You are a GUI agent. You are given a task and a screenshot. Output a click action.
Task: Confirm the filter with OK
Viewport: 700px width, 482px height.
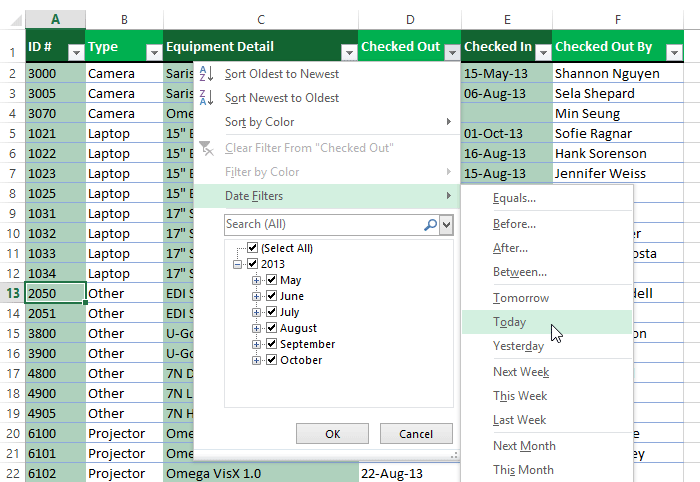[x=333, y=434]
